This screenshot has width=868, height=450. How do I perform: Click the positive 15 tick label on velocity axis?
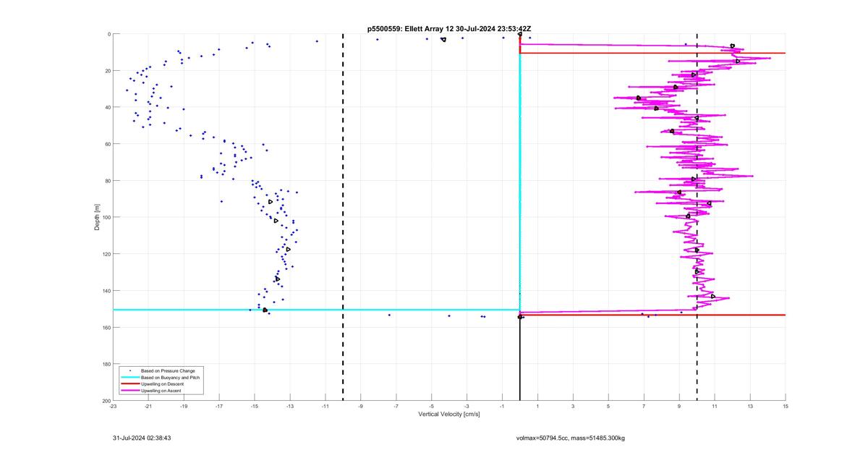786,406
